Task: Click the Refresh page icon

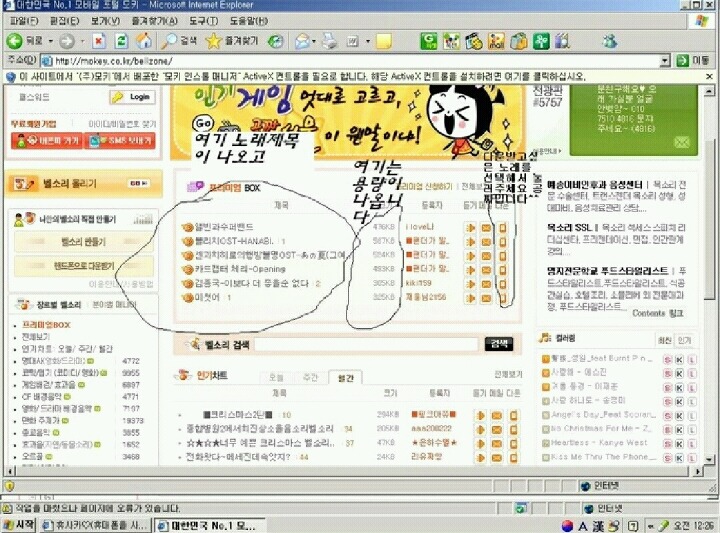Action: click(121, 41)
